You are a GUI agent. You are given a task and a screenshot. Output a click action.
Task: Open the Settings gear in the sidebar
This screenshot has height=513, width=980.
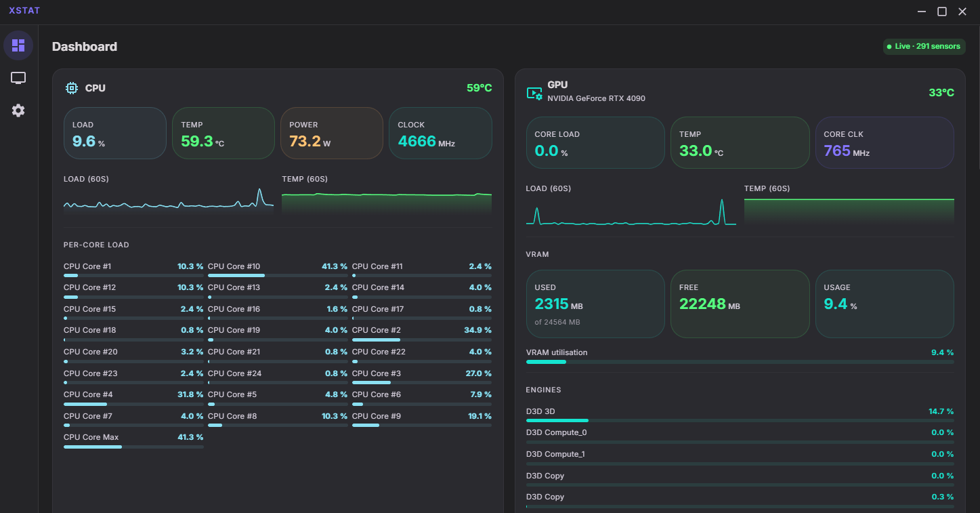[18, 110]
